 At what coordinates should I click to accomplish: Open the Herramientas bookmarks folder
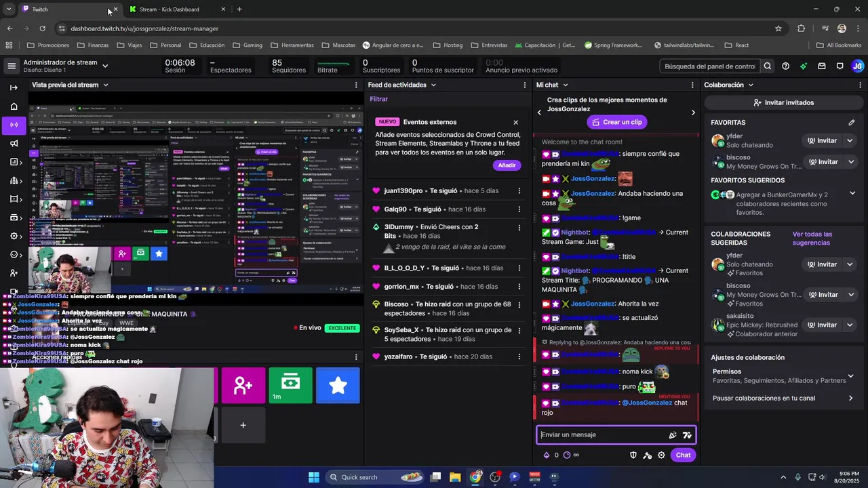tap(292, 45)
